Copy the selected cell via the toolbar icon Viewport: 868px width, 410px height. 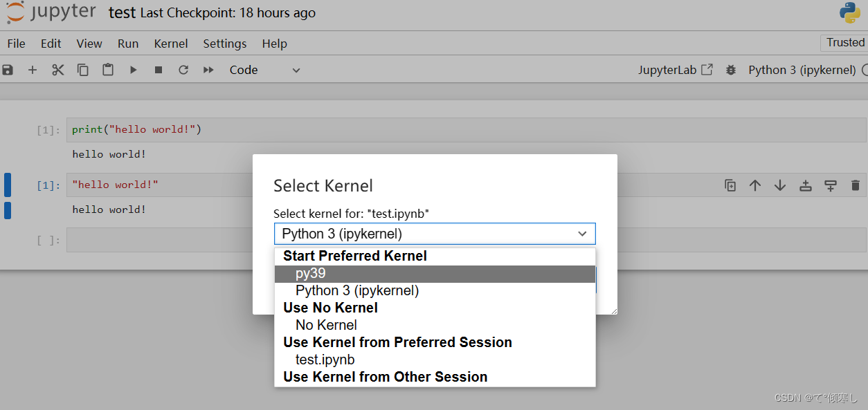pos(83,70)
